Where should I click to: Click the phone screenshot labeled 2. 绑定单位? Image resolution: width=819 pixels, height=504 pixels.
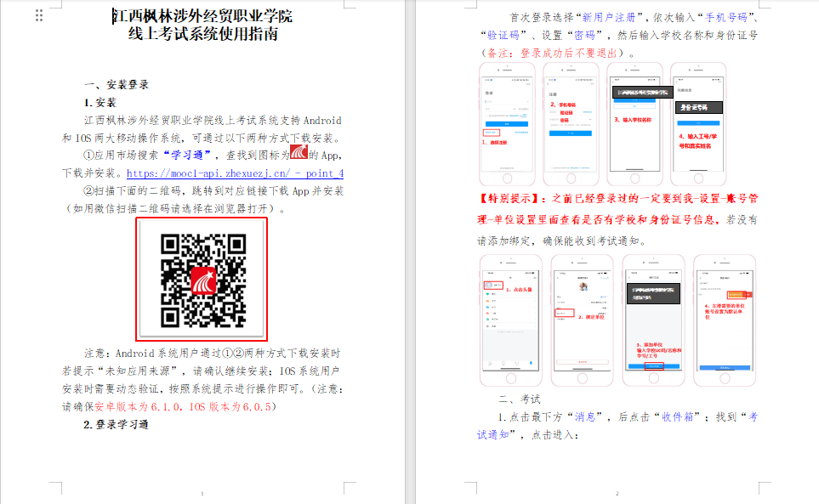(582, 320)
